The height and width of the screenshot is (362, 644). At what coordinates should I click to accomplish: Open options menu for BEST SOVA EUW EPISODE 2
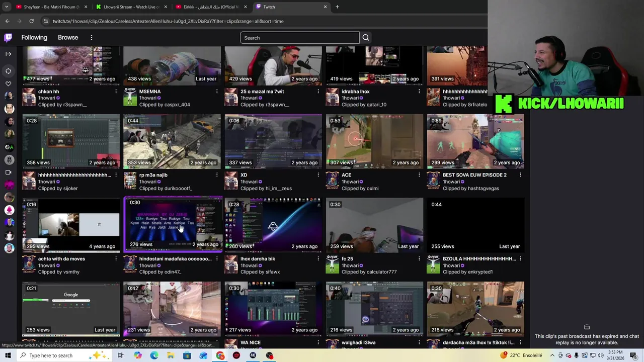pos(520,175)
